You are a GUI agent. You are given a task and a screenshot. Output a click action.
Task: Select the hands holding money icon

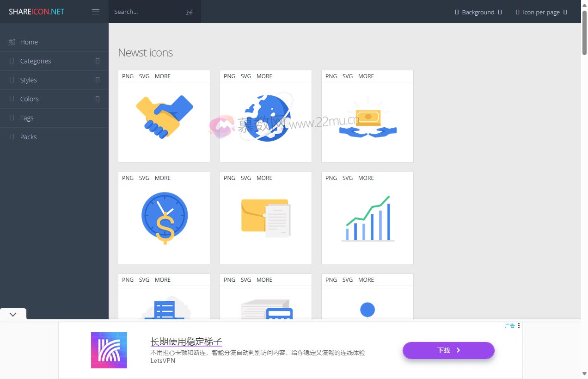(x=367, y=120)
